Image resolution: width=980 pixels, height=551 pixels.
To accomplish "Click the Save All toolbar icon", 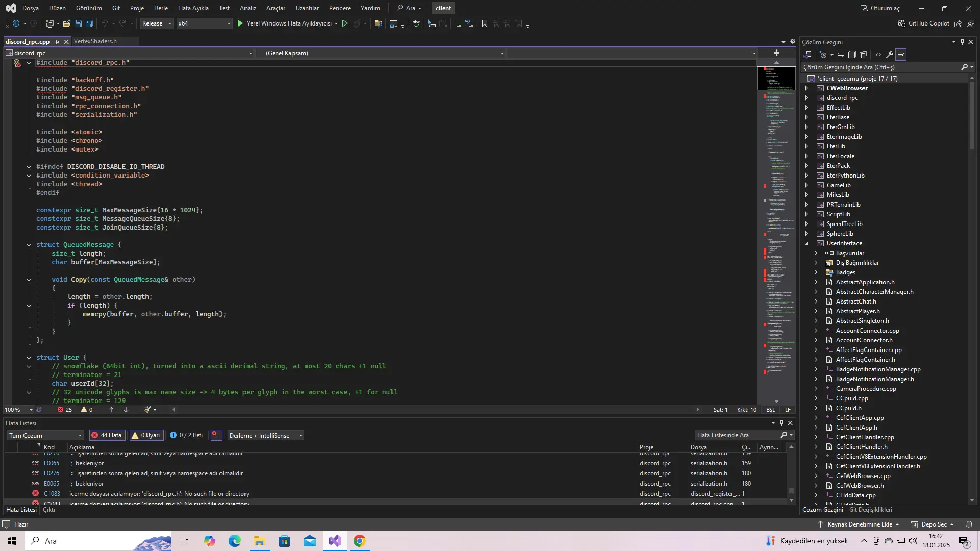I will tap(89, 23).
